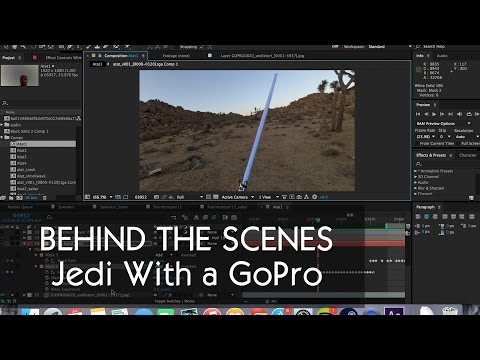Image resolution: width=480 pixels, height=360 pixels.
Task: Align text right in Paragraph panel
Action: [x=435, y=217]
